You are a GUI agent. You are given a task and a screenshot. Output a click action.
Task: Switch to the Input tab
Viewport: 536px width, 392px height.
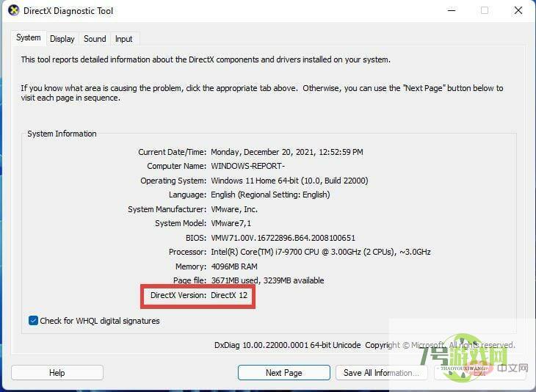(124, 39)
